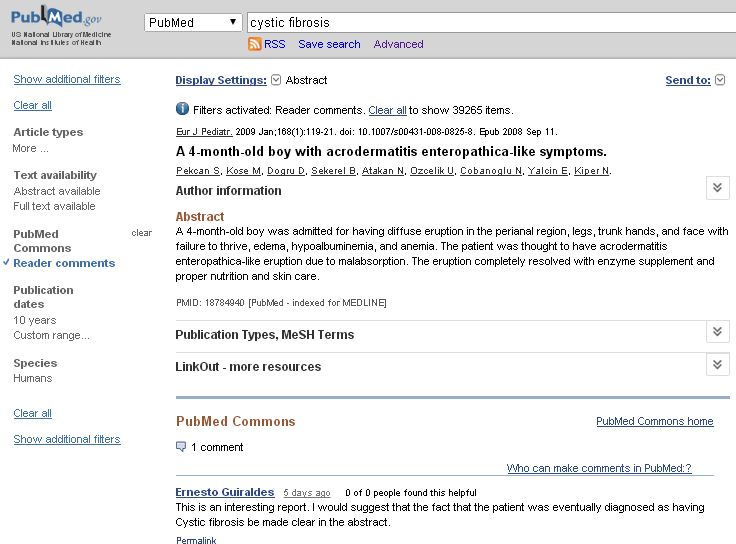Click the comment speech bubble icon

pos(181,447)
